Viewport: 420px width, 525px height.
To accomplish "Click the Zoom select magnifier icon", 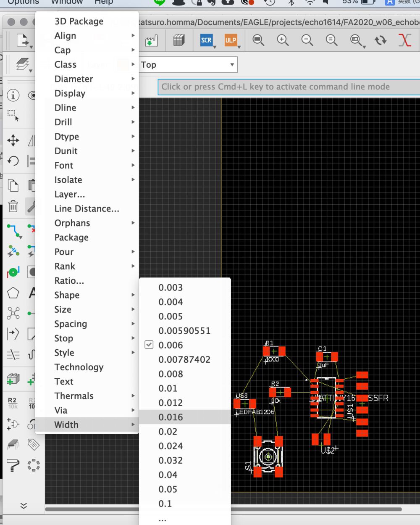I will [356, 40].
